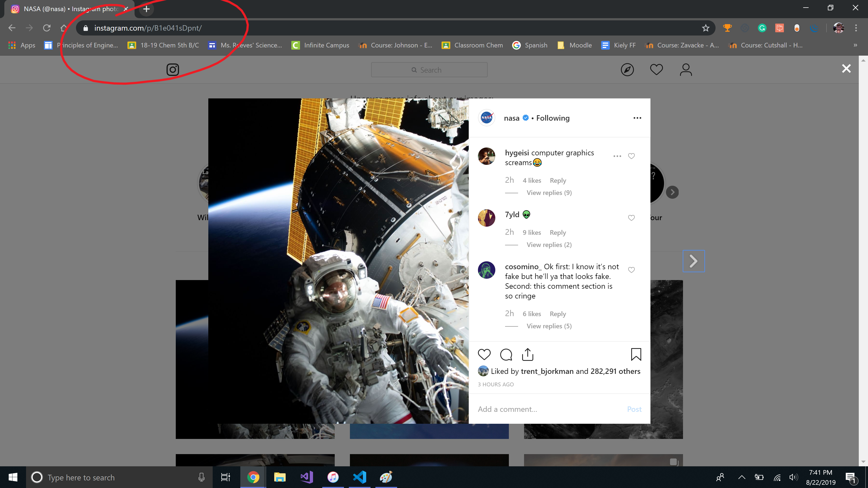
Task: Open cosomino_'s profile picture
Action: [487, 270]
